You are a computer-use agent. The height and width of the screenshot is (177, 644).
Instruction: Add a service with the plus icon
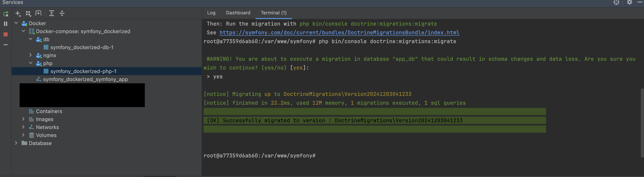(x=18, y=13)
